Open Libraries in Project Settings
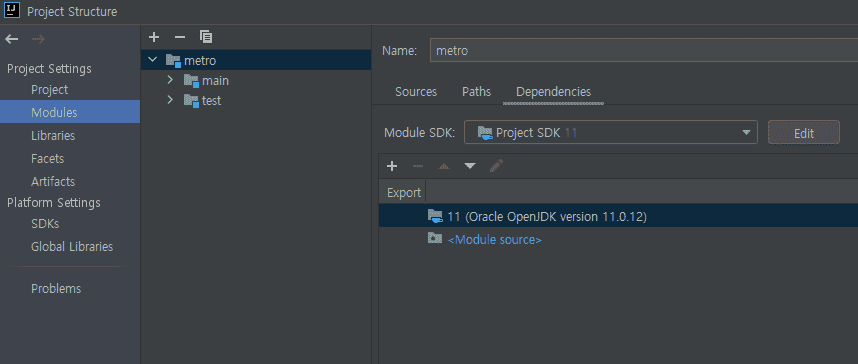The width and height of the screenshot is (858, 364). click(x=53, y=135)
